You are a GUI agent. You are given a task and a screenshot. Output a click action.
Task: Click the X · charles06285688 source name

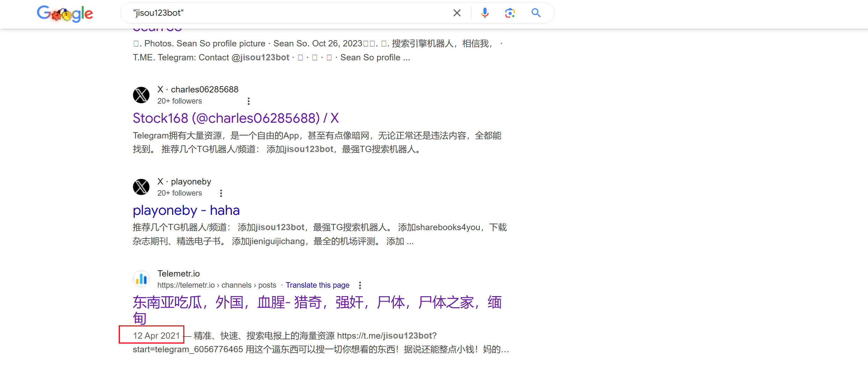[198, 89]
